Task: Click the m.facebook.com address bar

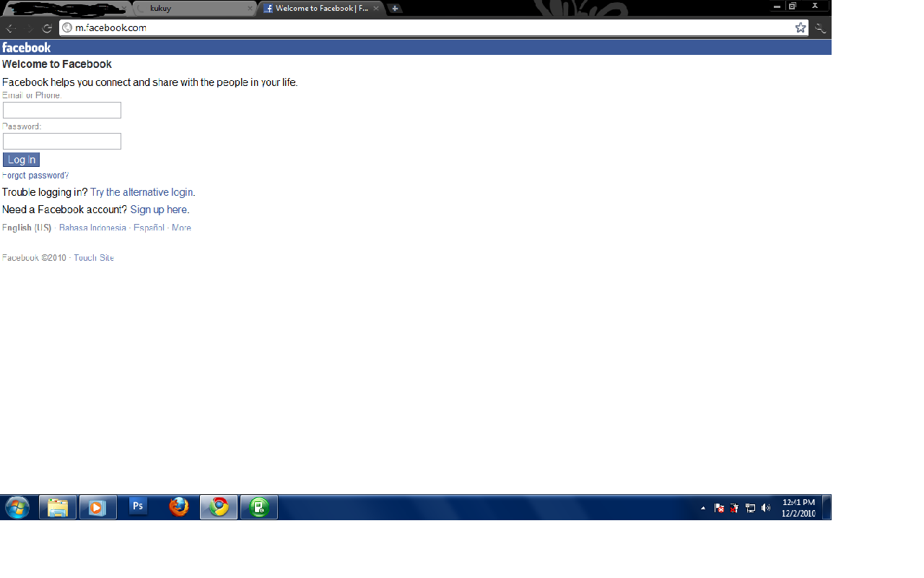Action: point(433,27)
